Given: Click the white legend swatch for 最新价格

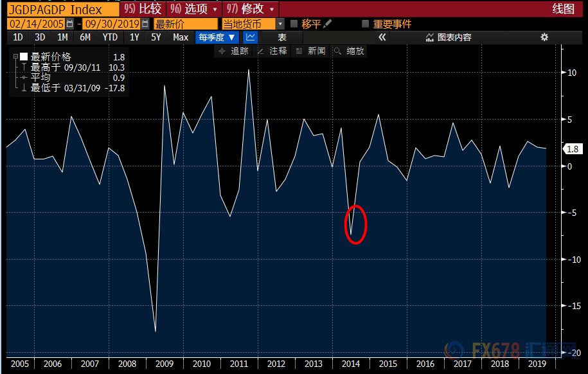Looking at the screenshot, I should tap(24, 57).
